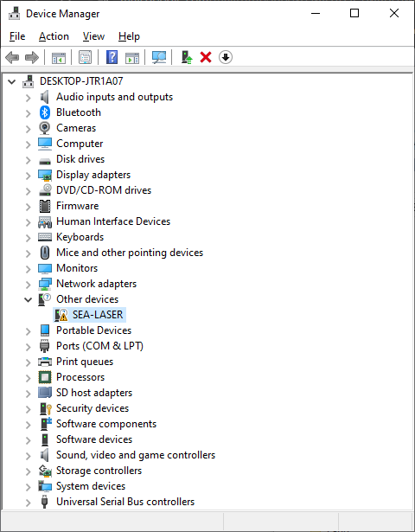
Task: Open the Properties toolbar icon
Action: tap(85, 57)
